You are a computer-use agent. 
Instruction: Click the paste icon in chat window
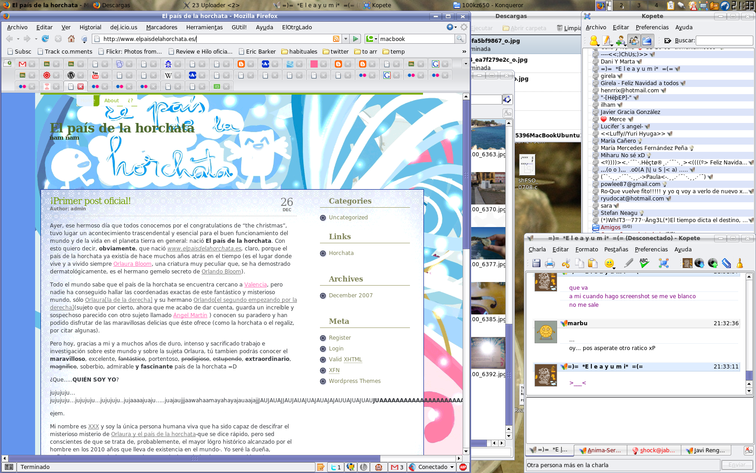click(593, 263)
